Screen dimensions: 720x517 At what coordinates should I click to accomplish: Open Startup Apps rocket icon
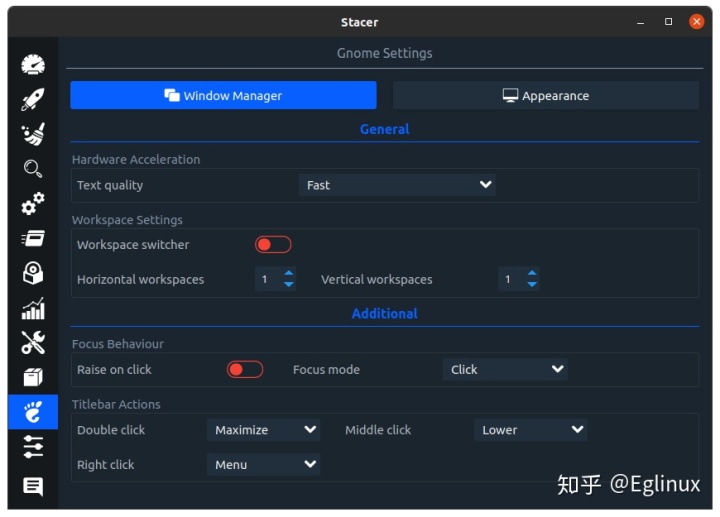point(33,99)
